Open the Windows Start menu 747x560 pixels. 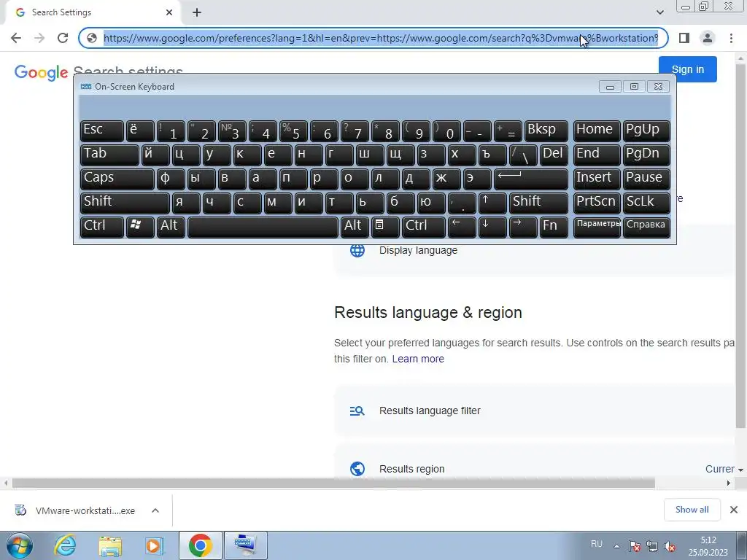tap(19, 545)
